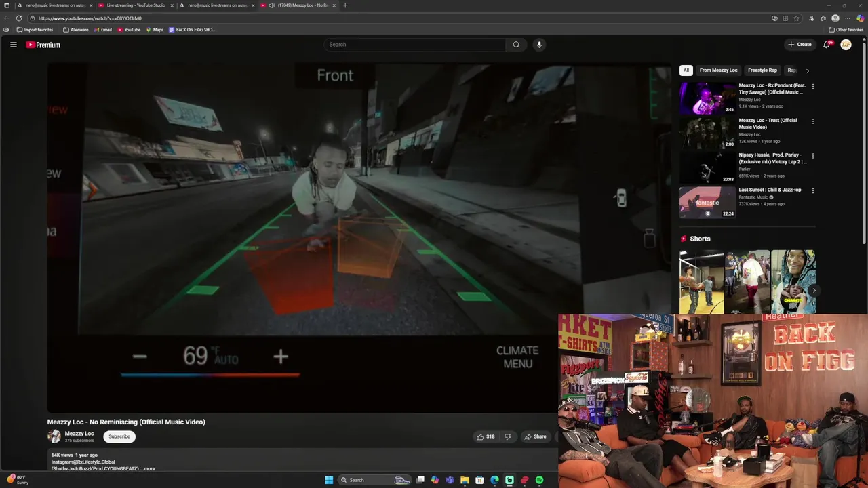Play Nipsey Hussle Victory Lap thumbnail

pyautogui.click(x=707, y=168)
